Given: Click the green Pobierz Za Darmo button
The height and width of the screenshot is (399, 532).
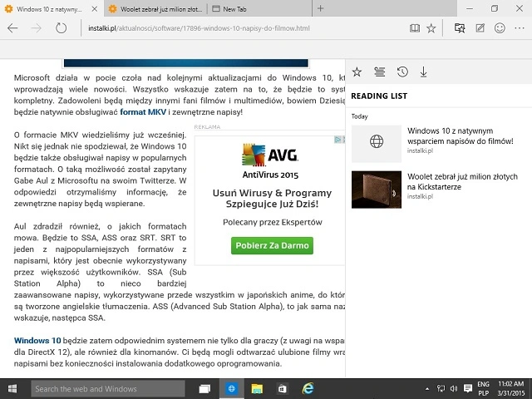Looking at the screenshot, I should [x=272, y=245].
